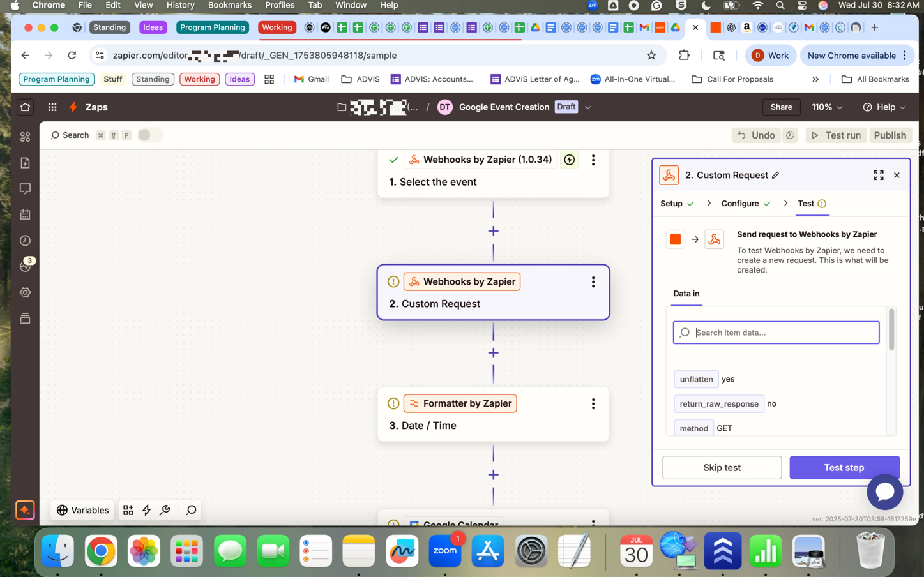Viewport: 924px width, 577px height.
Task: Open the history clock in left sidebar
Action: 25,241
